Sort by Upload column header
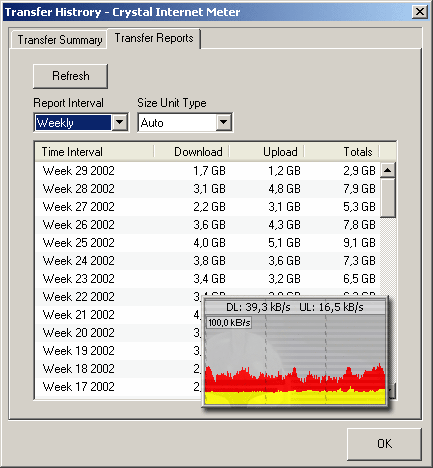Screen dimensions: 433x468 click(x=266, y=152)
